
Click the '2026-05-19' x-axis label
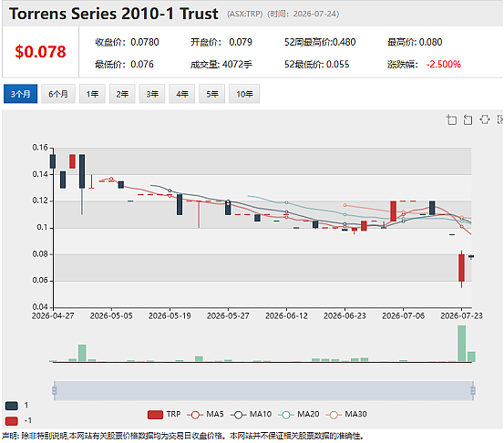click(x=170, y=316)
